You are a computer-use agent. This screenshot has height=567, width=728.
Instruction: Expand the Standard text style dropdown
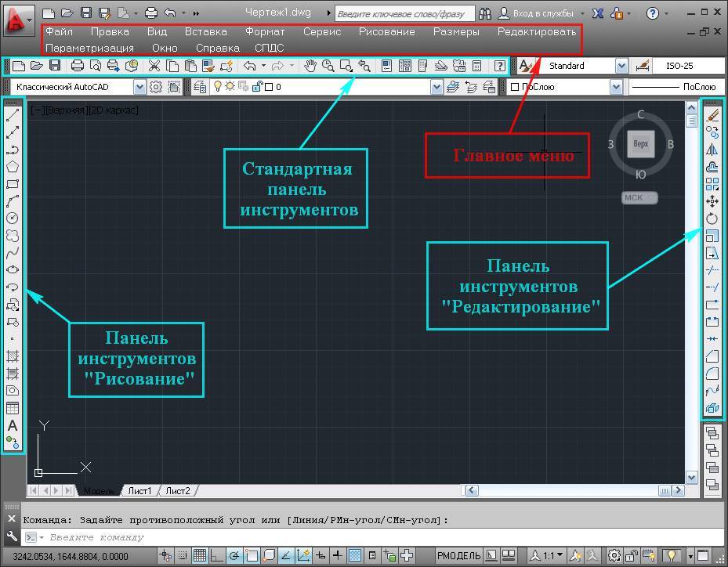621,67
